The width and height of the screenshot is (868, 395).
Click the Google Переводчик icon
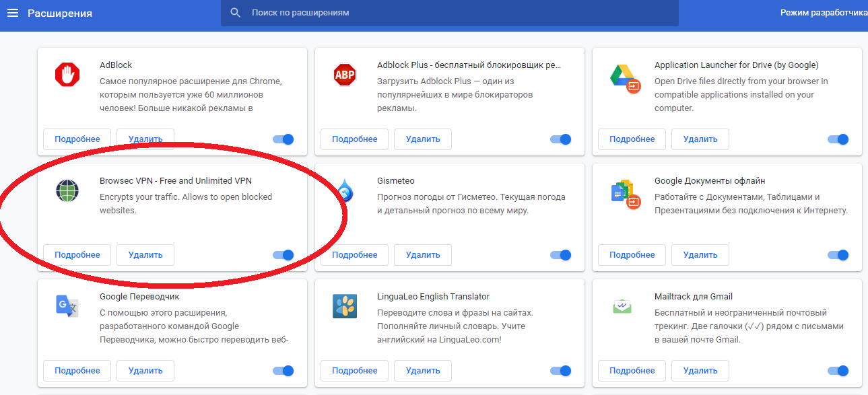[x=67, y=306]
